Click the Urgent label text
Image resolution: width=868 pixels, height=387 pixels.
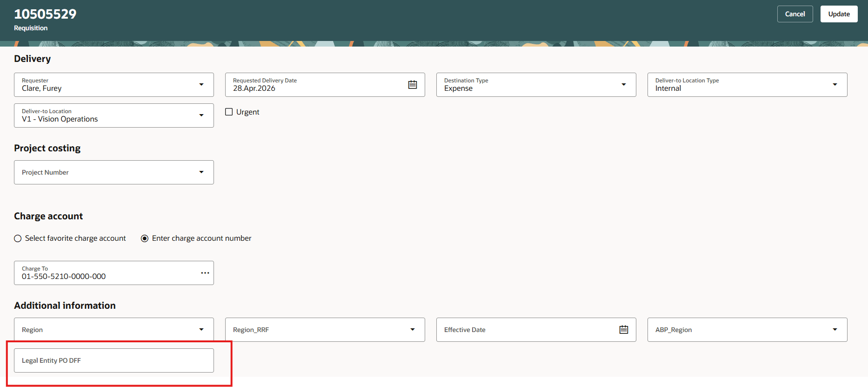247,112
